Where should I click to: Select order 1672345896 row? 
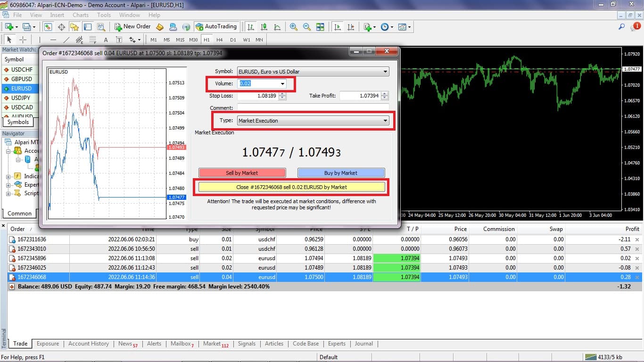[325, 258]
